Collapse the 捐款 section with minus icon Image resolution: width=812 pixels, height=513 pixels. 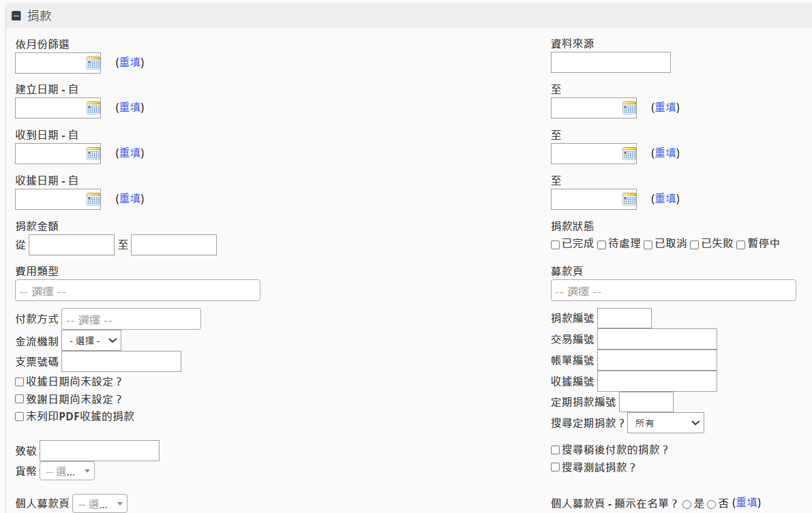16,16
